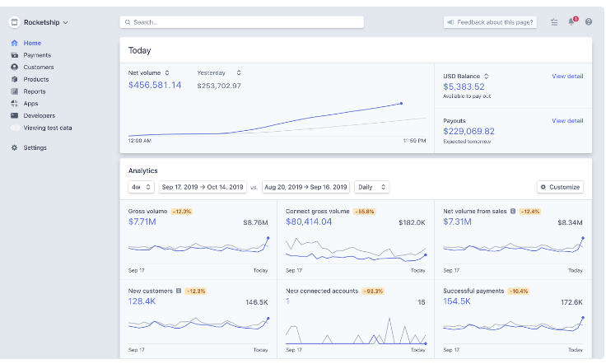This screenshot has height=364, width=606.
Task: Open the Payments icon in sidebar
Action: point(14,55)
